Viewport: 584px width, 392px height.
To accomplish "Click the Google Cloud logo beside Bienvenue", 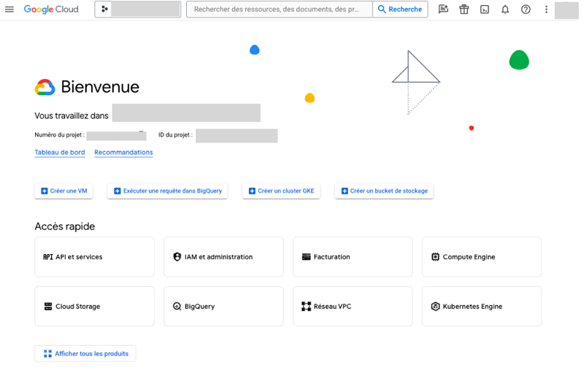I will pyautogui.click(x=45, y=87).
